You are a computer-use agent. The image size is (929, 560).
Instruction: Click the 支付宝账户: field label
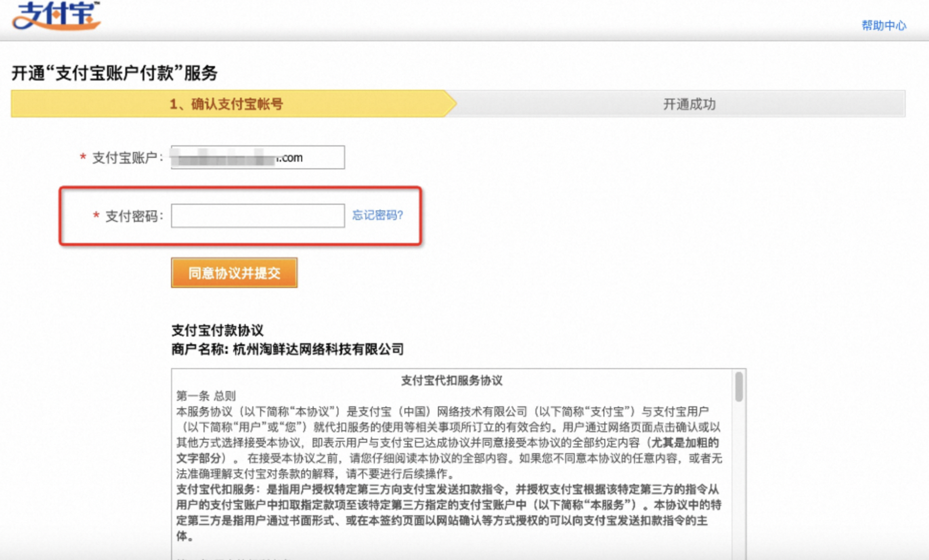128,158
